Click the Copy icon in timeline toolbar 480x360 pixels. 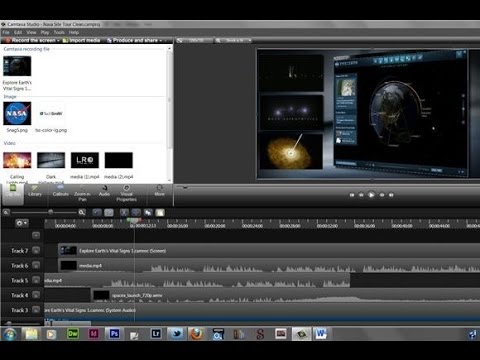click(148, 212)
